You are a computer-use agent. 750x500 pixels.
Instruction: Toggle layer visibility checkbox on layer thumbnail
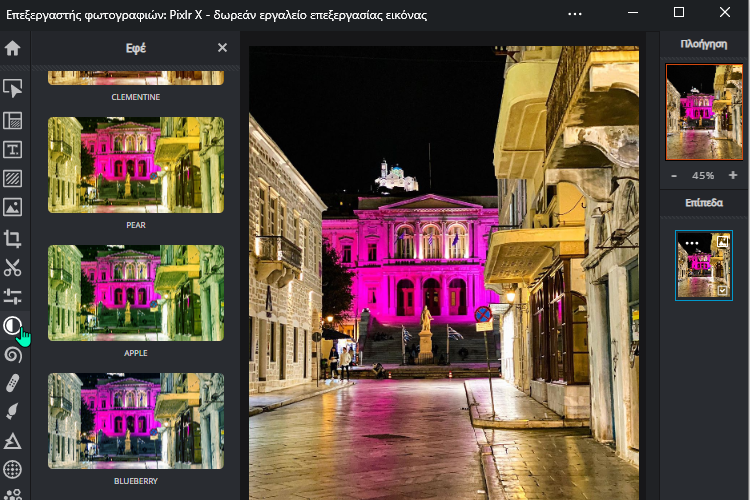pyautogui.click(x=722, y=290)
